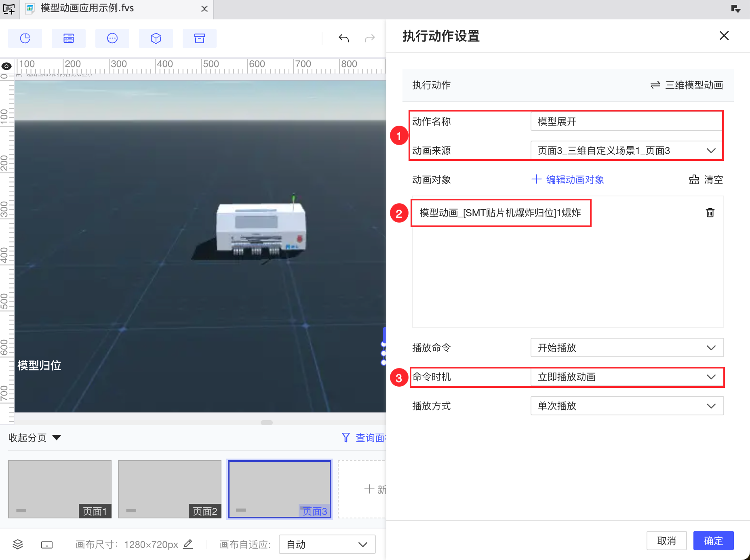The height and width of the screenshot is (560, 750).
Task: Open the 画布自适应 dropdown set to 自动
Action: [x=327, y=545]
